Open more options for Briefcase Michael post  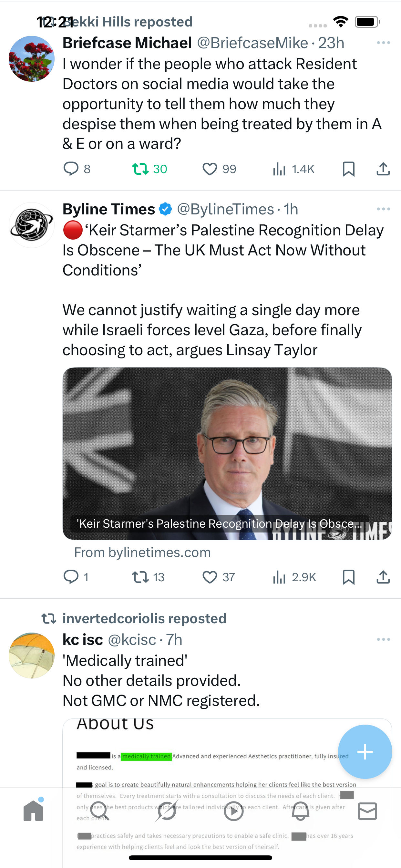(x=384, y=43)
